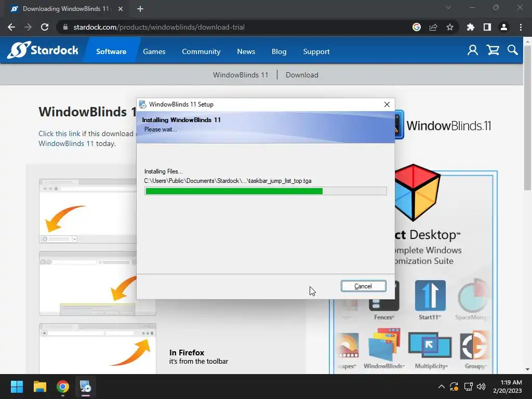Click the WindowBlinds setup taskbar icon
The width and height of the screenshot is (532, 399).
point(86,387)
